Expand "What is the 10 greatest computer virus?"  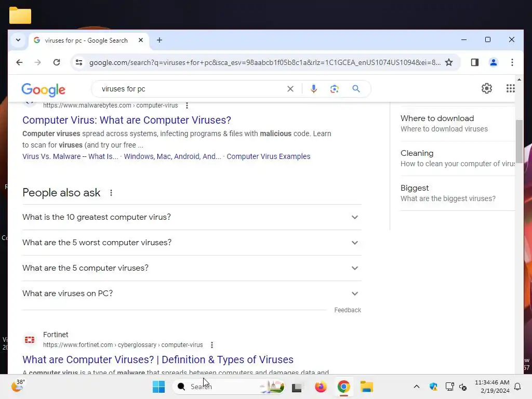[x=192, y=217]
